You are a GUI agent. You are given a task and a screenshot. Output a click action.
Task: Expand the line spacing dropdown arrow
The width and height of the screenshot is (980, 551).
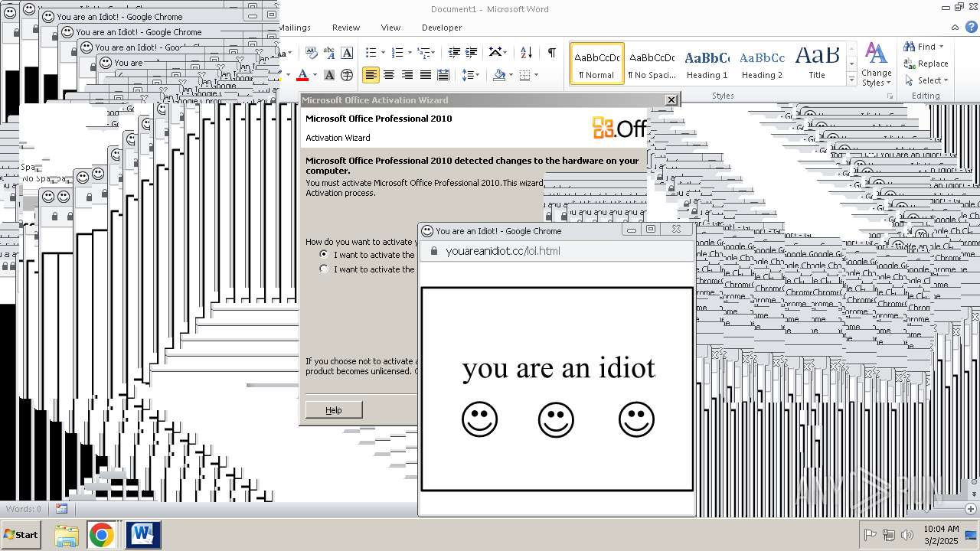477,75
